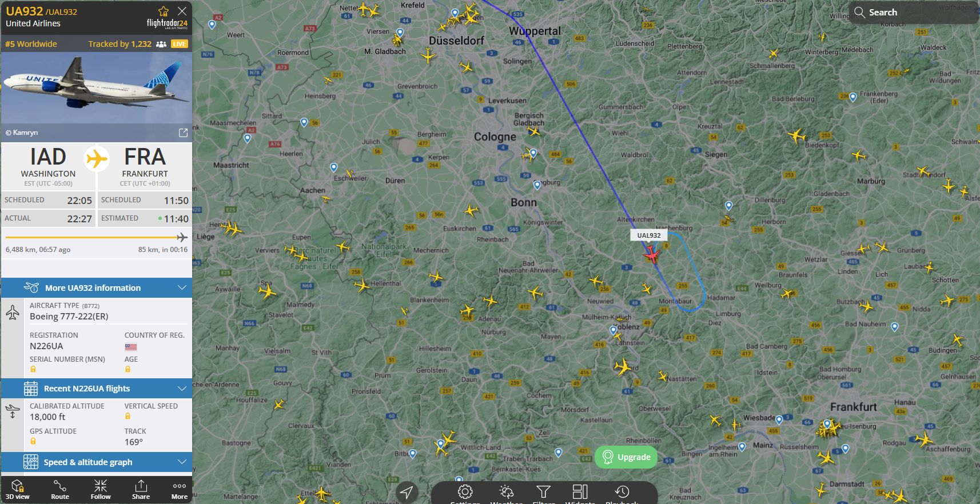
Task: Open the Widgets panel
Action: coord(580,493)
